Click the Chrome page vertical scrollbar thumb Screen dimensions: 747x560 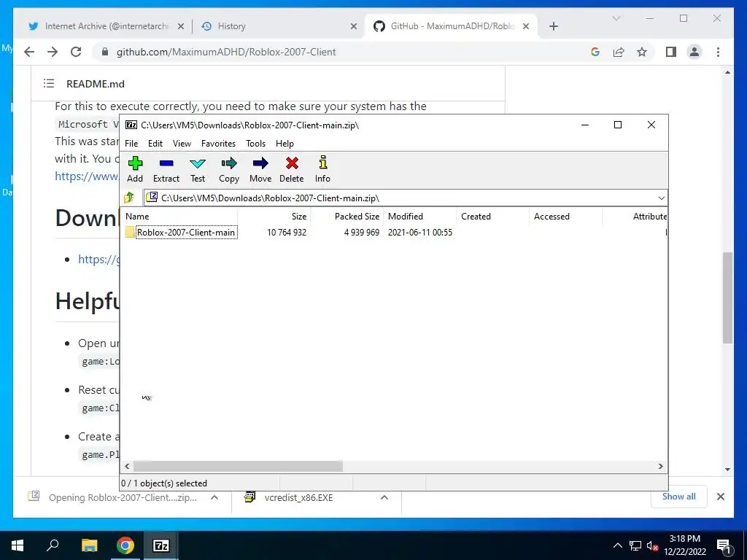click(727, 297)
